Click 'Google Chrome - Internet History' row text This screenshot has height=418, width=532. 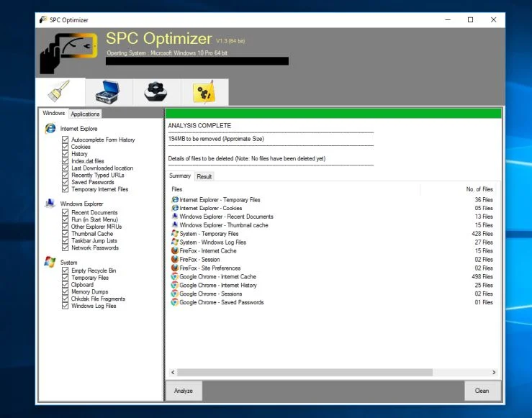[218, 285]
